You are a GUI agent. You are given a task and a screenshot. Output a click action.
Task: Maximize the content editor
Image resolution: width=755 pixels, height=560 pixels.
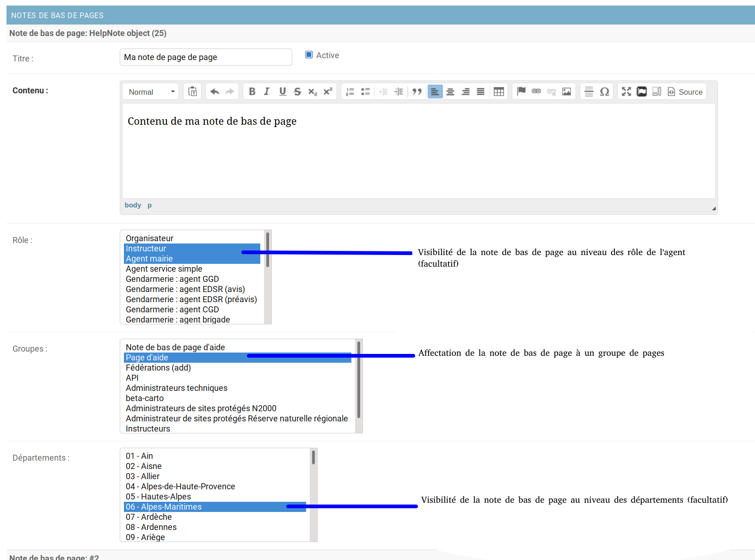pyautogui.click(x=626, y=91)
